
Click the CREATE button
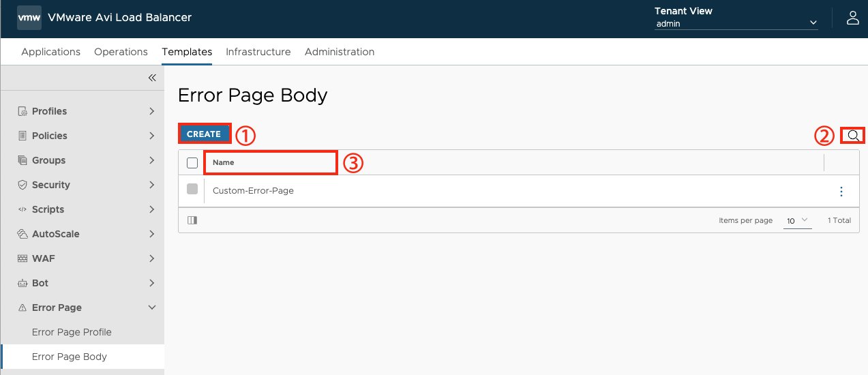coord(204,134)
